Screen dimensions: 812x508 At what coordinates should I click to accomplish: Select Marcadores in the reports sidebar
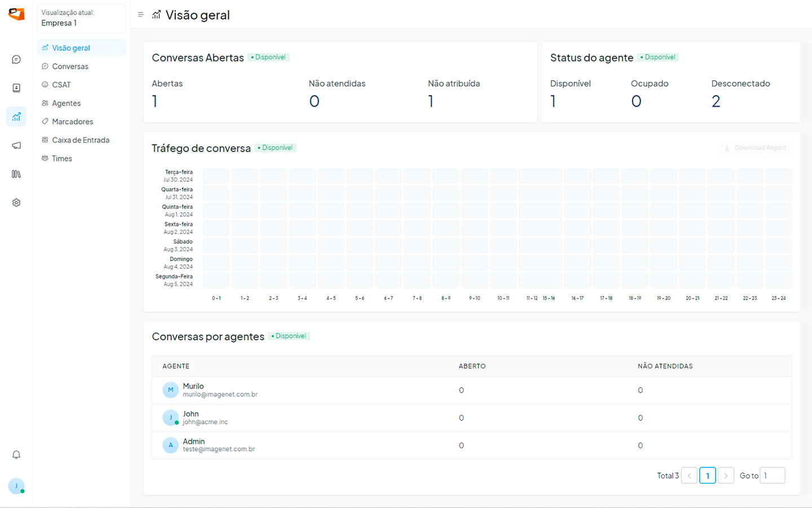click(72, 122)
